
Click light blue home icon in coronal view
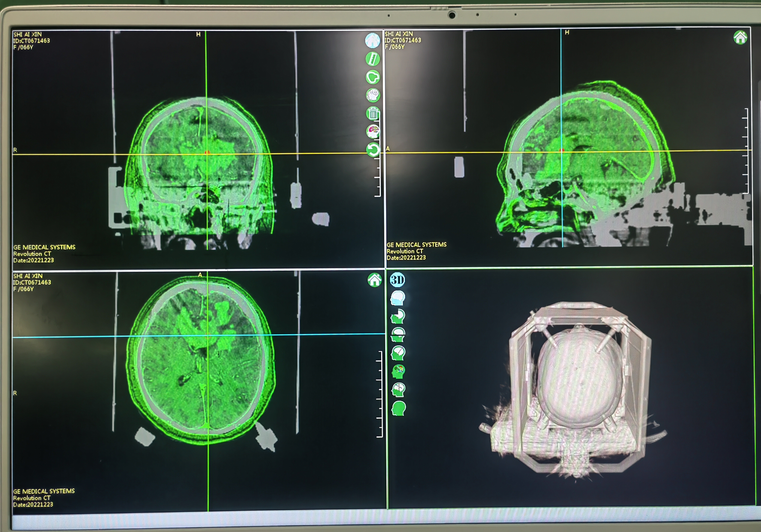[372, 41]
